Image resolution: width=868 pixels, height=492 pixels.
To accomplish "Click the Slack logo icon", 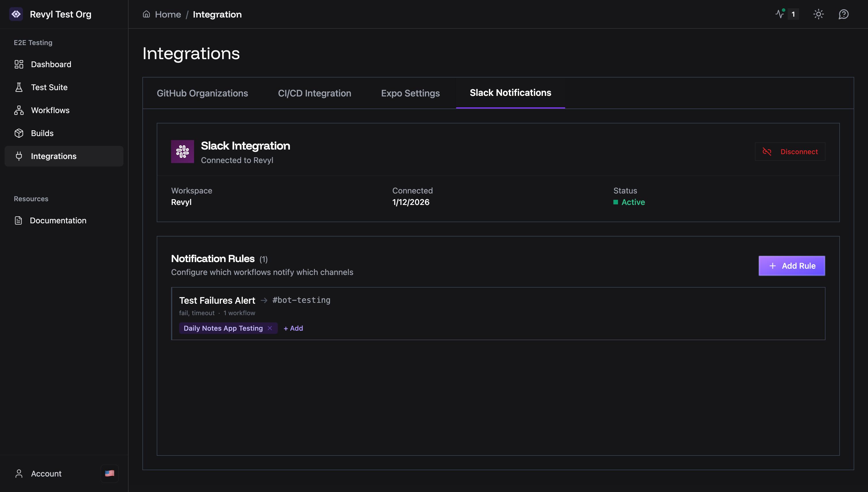I will tap(183, 152).
